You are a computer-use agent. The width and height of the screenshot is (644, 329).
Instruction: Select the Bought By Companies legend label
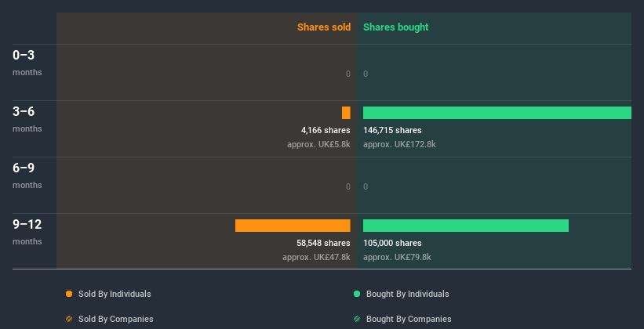tap(409, 319)
